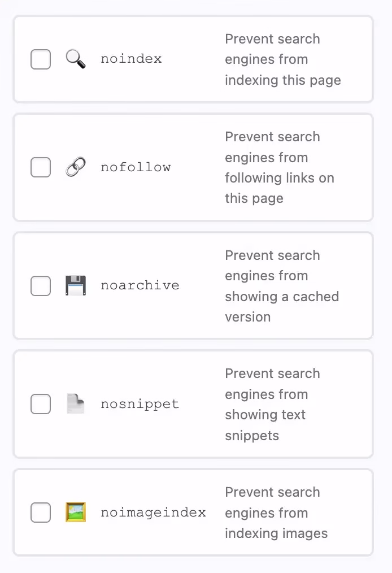Click the description about indexing images
Viewport: 392px width, 573px height.
click(x=282, y=512)
